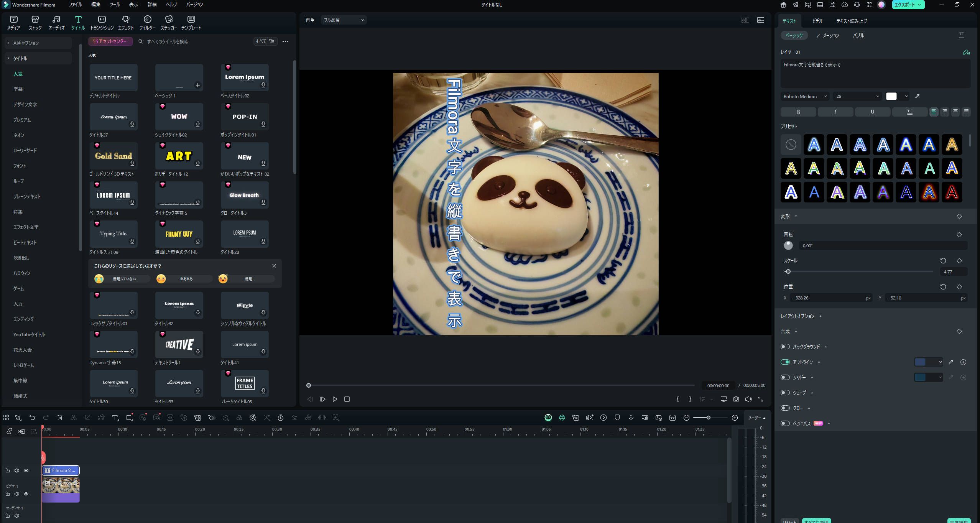Enable the シャドー shadow toggle
The width and height of the screenshot is (980, 523).
785,377
